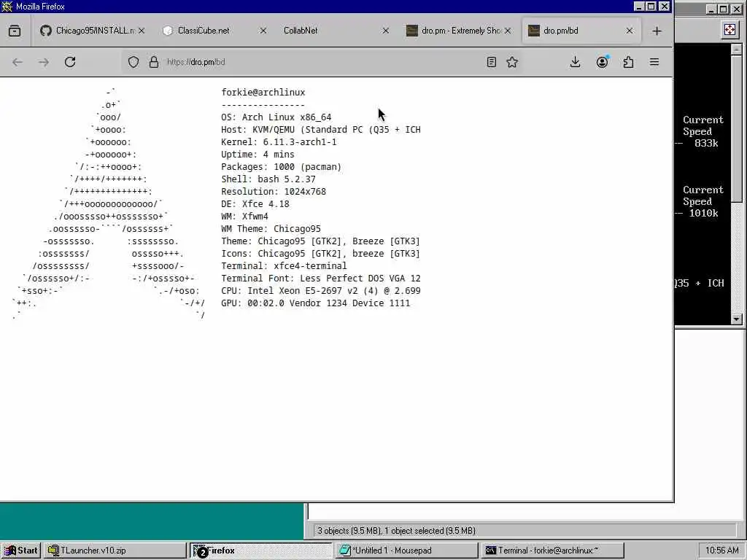This screenshot has width=747, height=560.
Task: Open the Downloads panel
Action: [575, 62]
